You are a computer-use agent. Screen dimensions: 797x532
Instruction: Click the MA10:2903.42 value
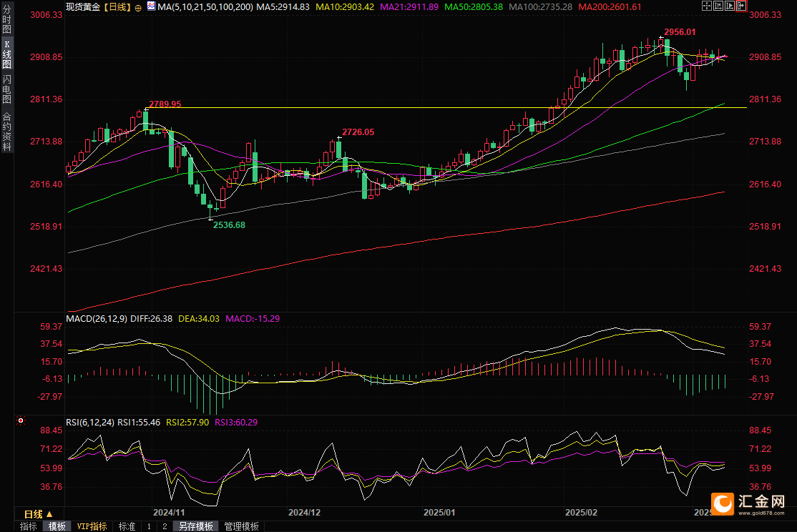tap(345, 7)
